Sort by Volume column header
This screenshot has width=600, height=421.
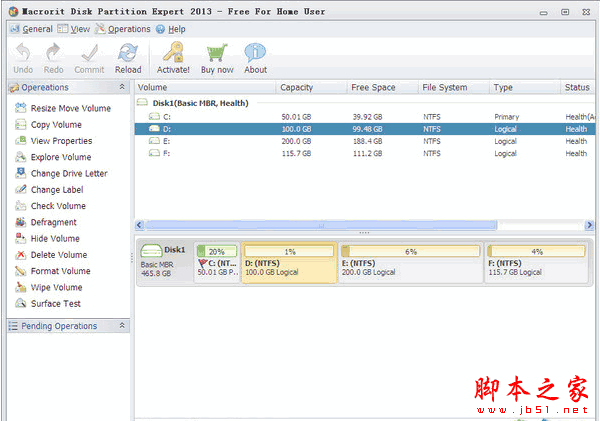[x=206, y=87]
